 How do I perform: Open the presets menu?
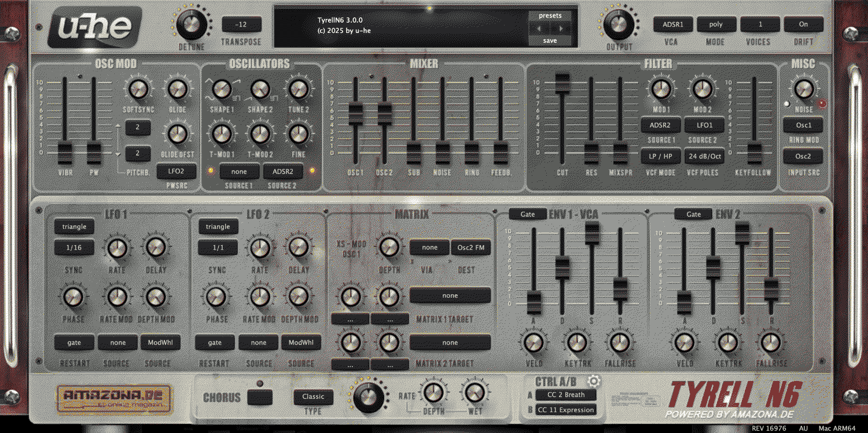point(550,16)
